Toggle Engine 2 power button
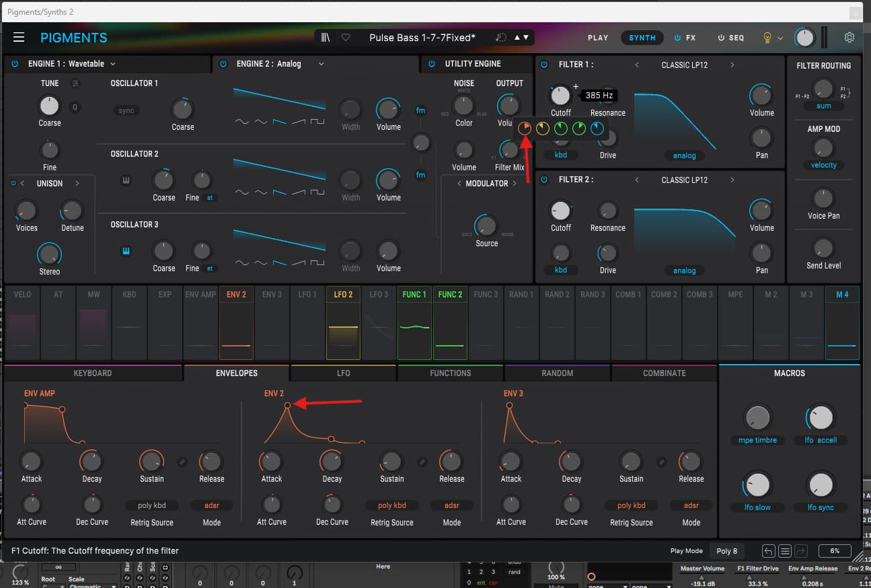Image resolution: width=871 pixels, height=588 pixels. point(224,64)
